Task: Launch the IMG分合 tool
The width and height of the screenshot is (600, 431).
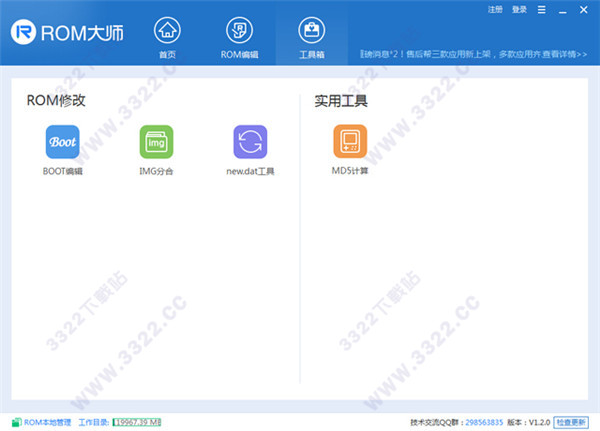Action: (x=156, y=142)
